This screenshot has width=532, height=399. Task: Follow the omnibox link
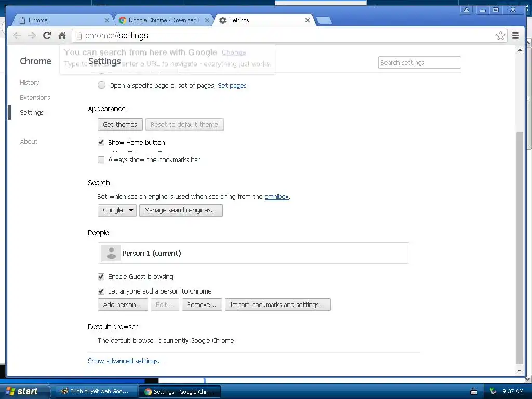coord(276,197)
